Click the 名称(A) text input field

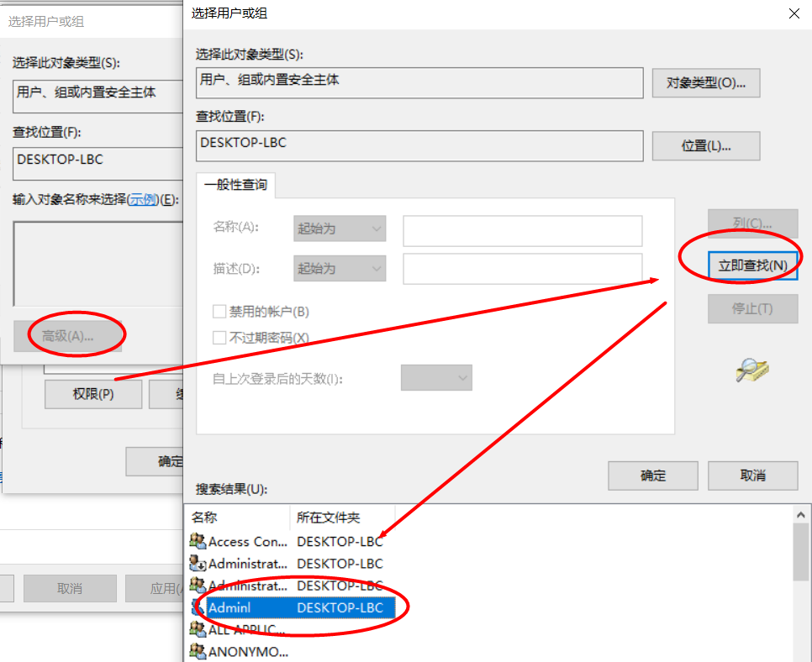[522, 230]
